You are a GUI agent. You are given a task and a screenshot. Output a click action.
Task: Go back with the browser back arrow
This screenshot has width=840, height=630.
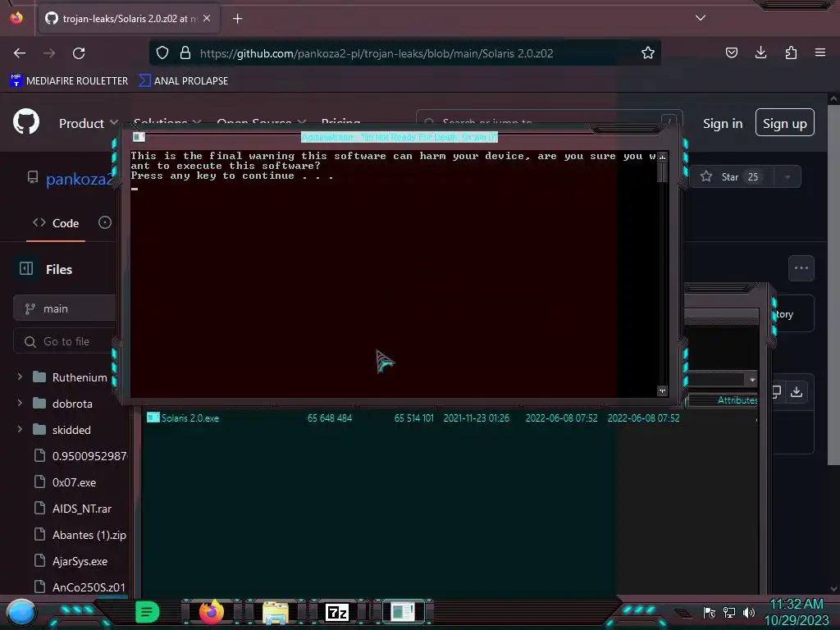pyautogui.click(x=20, y=53)
